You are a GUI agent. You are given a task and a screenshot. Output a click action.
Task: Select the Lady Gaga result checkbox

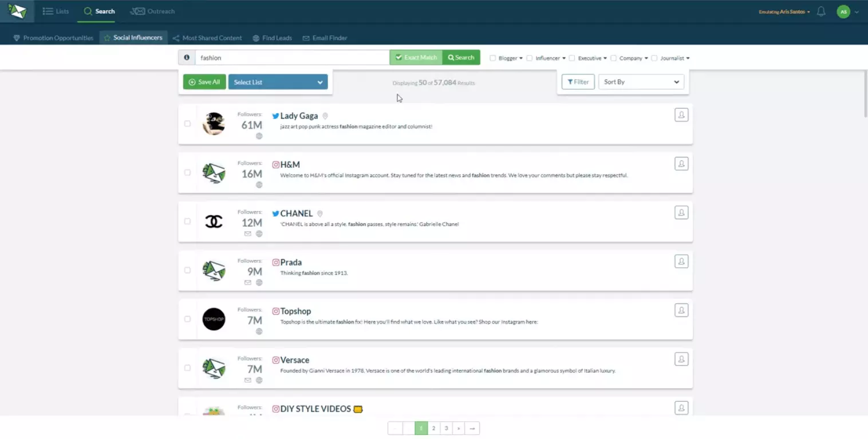[187, 124]
